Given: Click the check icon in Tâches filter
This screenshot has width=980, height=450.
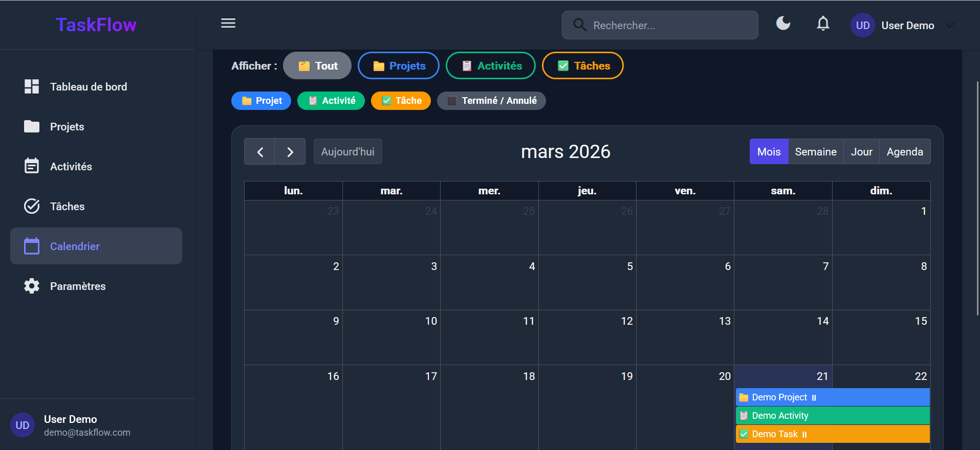Looking at the screenshot, I should point(563,66).
